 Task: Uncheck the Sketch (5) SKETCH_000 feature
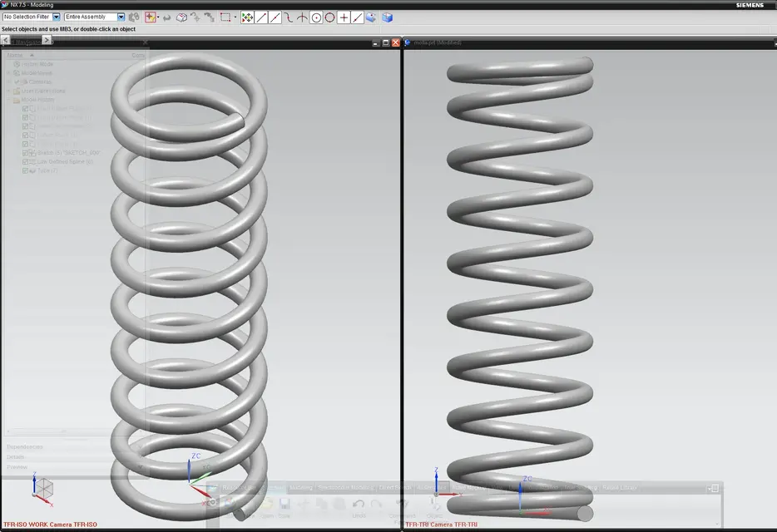[25, 153]
